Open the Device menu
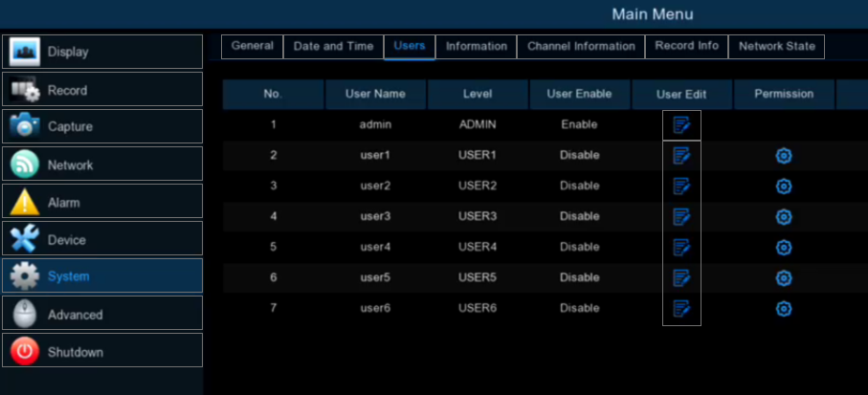The height and width of the screenshot is (395, 868). pos(102,238)
